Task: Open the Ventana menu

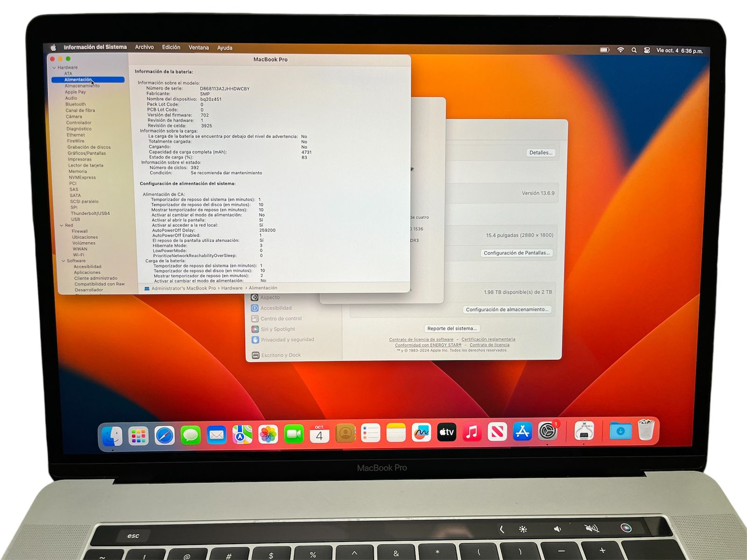Action: (198, 48)
